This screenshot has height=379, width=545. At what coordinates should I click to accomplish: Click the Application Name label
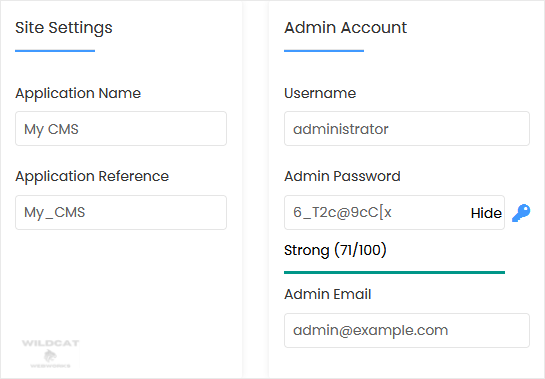(x=78, y=94)
